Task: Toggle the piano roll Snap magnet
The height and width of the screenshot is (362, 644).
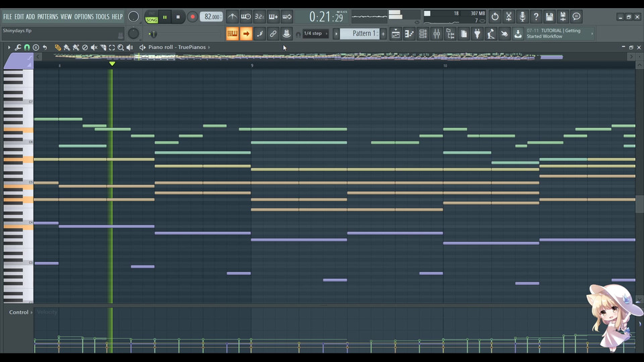Action: (27, 48)
